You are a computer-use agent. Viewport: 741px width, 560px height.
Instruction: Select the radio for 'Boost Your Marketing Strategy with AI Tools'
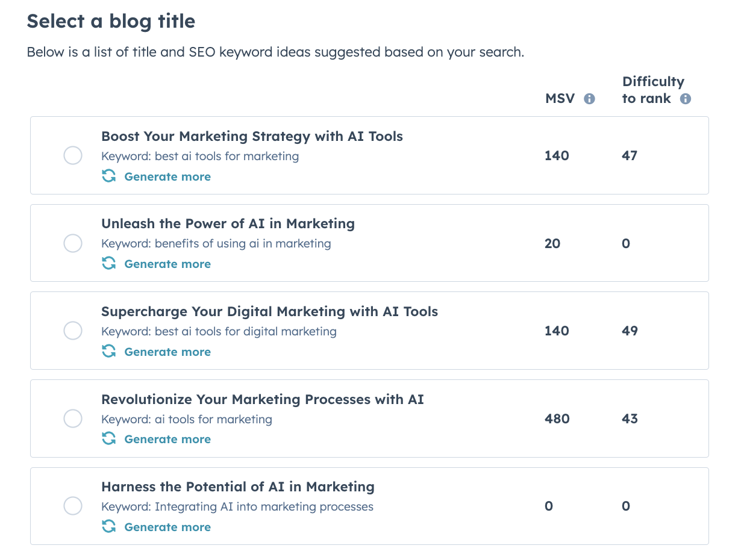73,155
